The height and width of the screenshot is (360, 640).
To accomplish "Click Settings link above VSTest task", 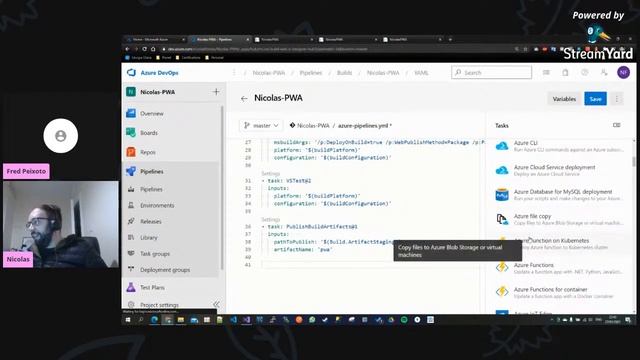I will (270, 173).
